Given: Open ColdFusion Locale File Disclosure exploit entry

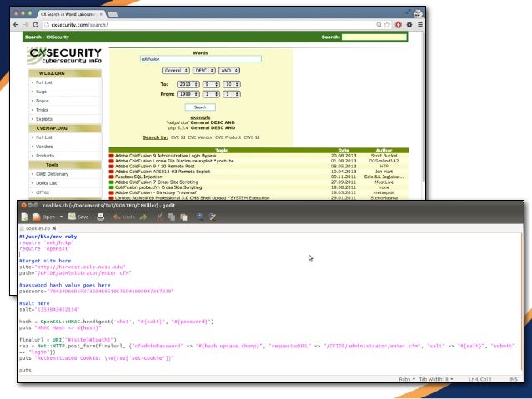Looking at the screenshot, I should point(174,161).
